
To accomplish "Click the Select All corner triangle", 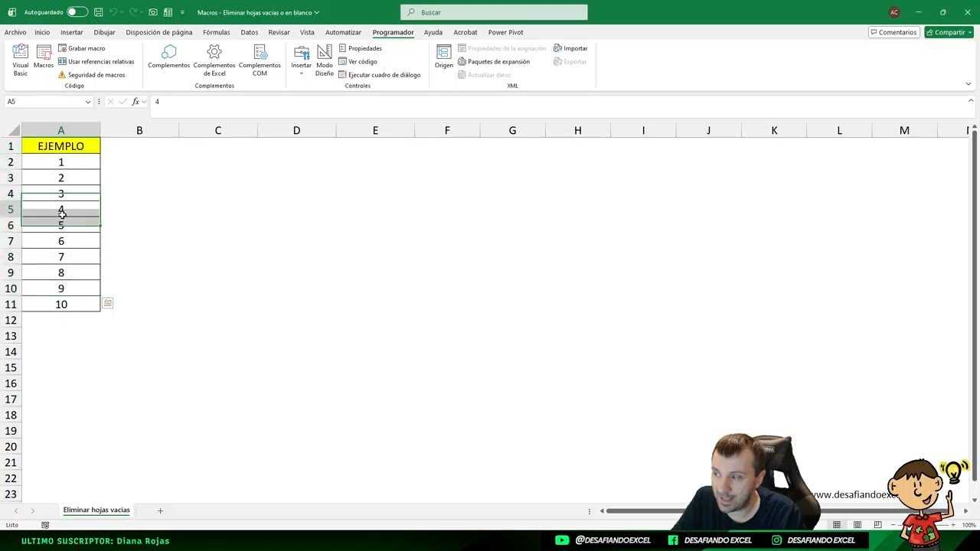I will 15,131.
